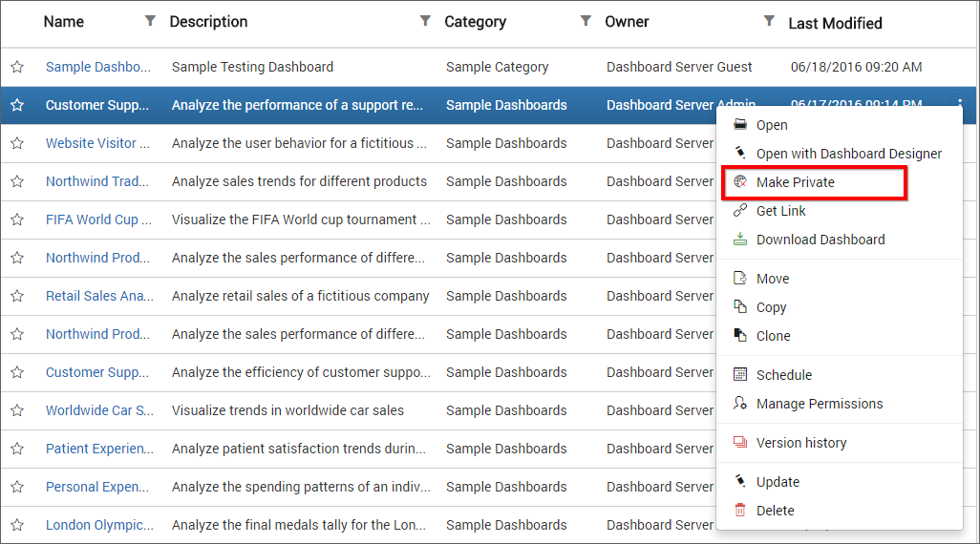Screen dimensions: 980x544
Task: Click the Sample Testing Dashboard description
Action: click(x=252, y=67)
